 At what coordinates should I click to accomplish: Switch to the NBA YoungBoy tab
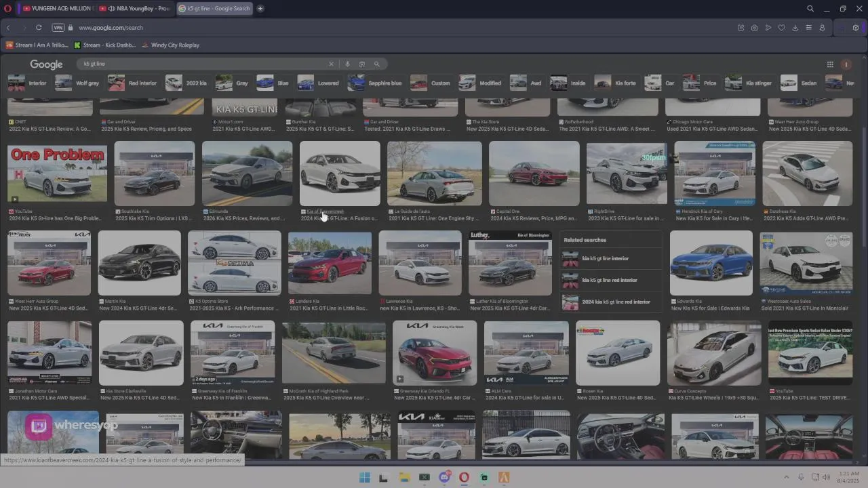tap(134, 9)
